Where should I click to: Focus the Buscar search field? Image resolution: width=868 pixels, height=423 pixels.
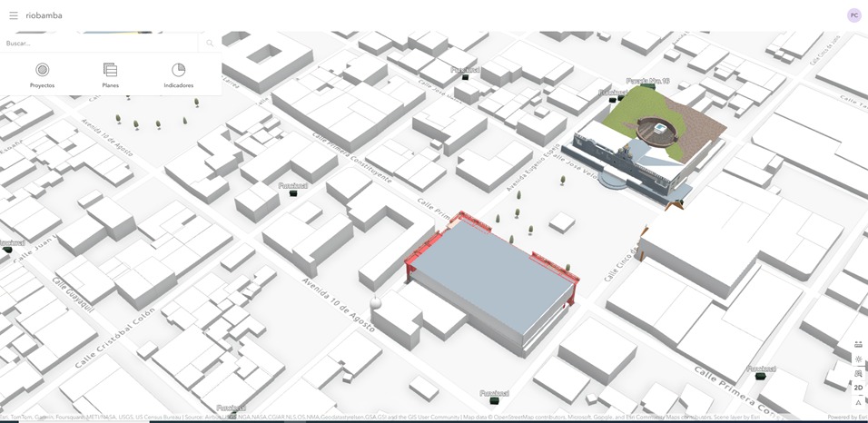point(100,43)
